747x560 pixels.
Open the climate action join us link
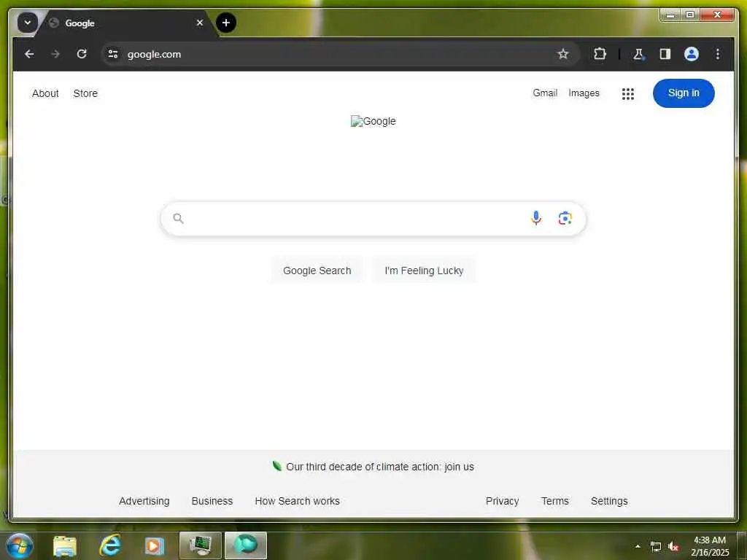(x=379, y=467)
